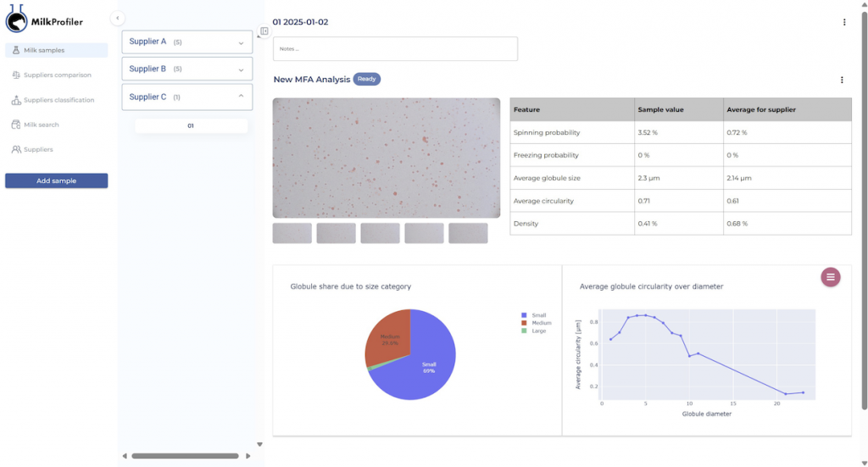Click the Average for supplier column header
Viewport: 868px width, 467px height.
point(787,109)
